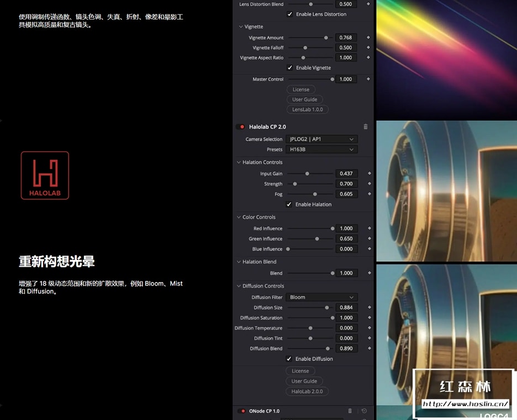Click the LensLab 1.0.0 button
517x420 pixels.
(x=307, y=109)
